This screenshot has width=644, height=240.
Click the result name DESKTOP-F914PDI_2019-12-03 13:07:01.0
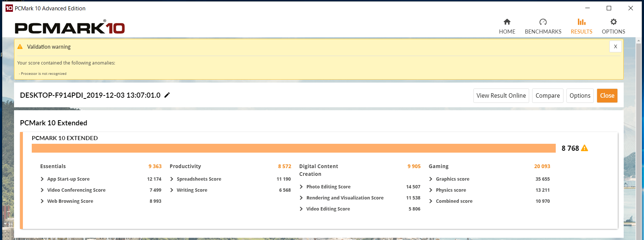coord(90,95)
